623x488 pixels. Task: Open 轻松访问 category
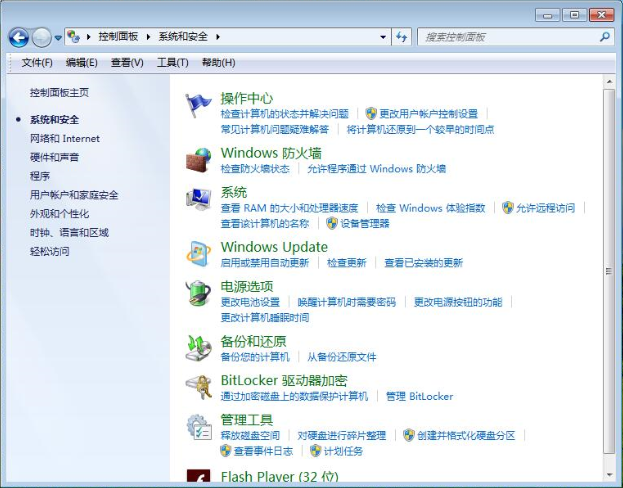(50, 251)
